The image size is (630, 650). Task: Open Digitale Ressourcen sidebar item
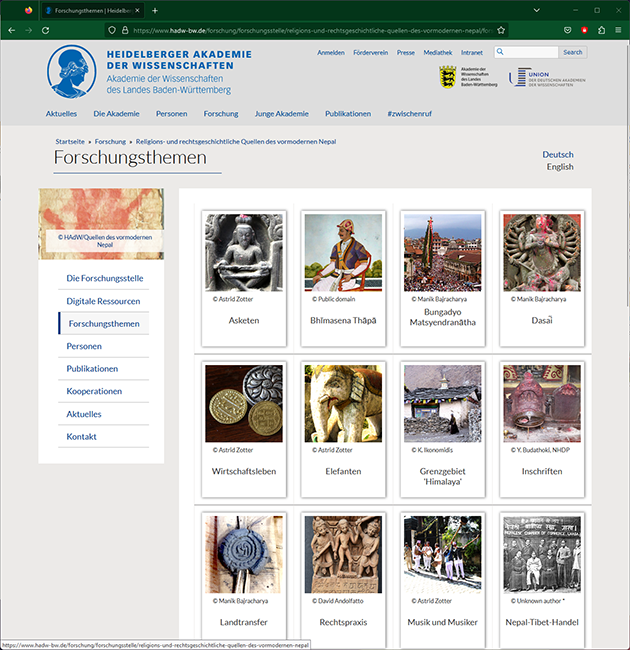103,301
